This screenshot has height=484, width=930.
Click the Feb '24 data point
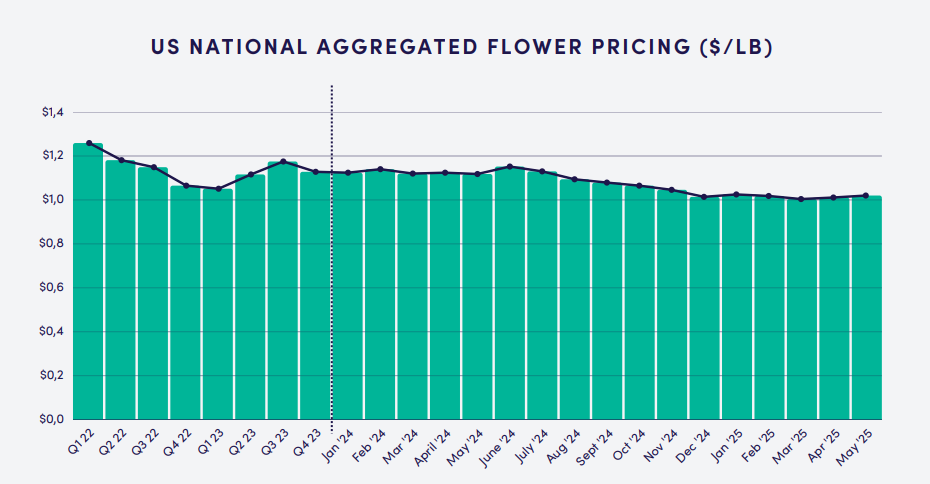(x=380, y=169)
